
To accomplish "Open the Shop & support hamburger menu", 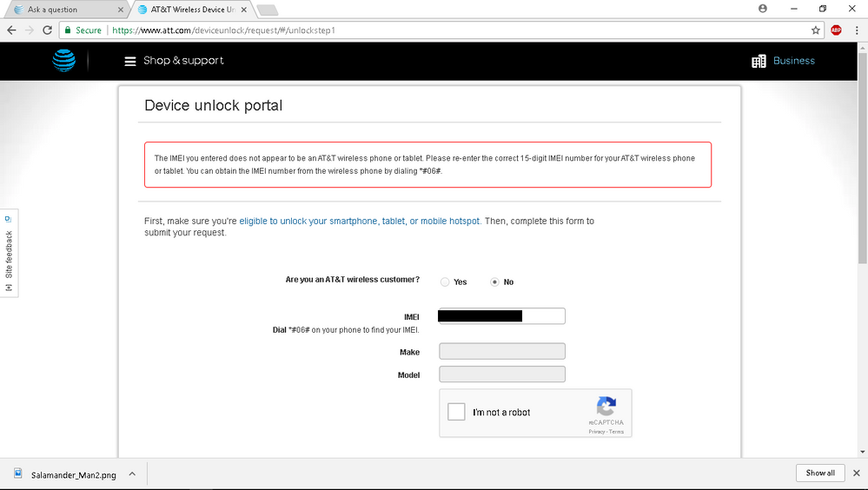I will coord(130,61).
